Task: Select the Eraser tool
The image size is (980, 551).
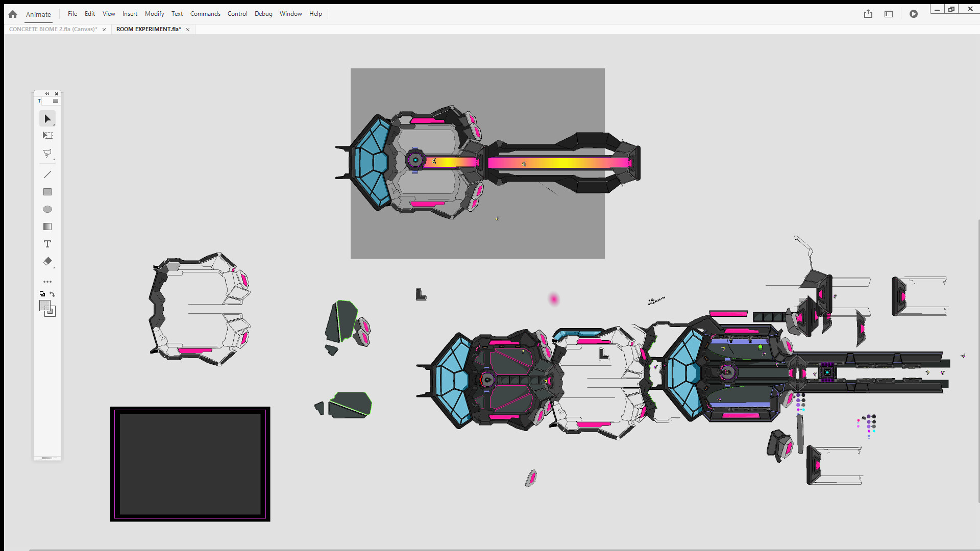Action: tap(47, 261)
